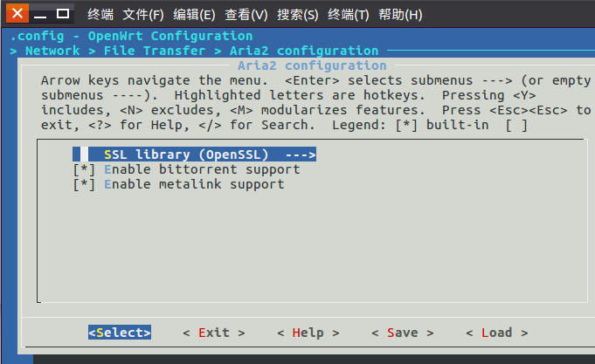
Task: Click the Exit button
Action: [x=214, y=333]
